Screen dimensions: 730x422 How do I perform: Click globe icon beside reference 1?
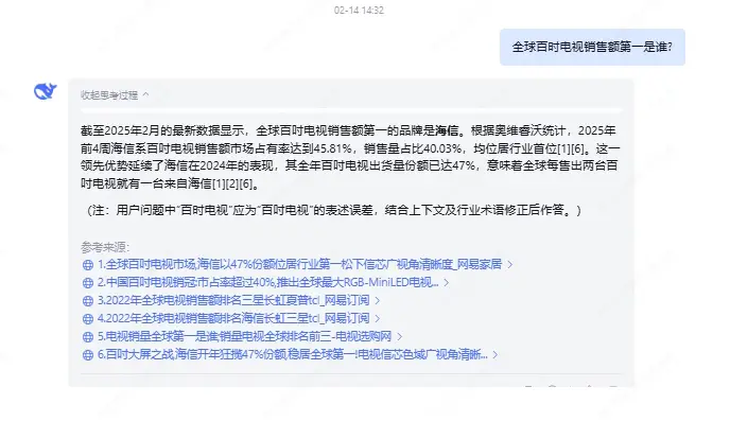[x=88, y=265]
